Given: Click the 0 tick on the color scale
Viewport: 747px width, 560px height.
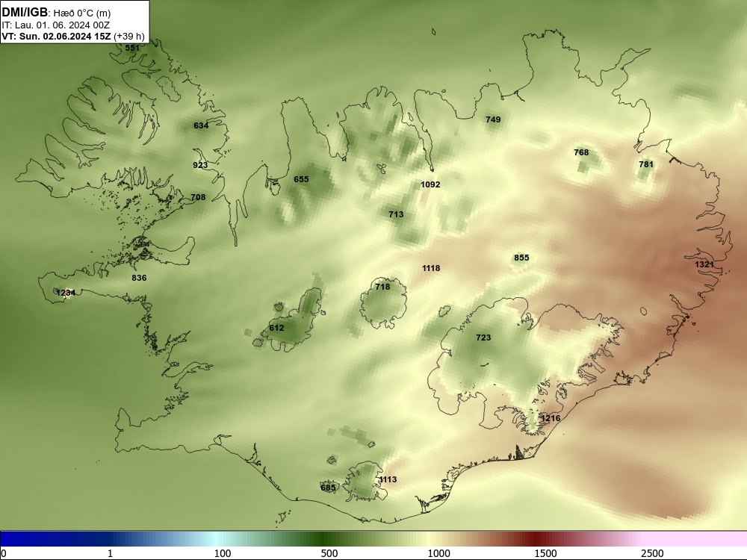Looking at the screenshot, I should click(x=4, y=553).
